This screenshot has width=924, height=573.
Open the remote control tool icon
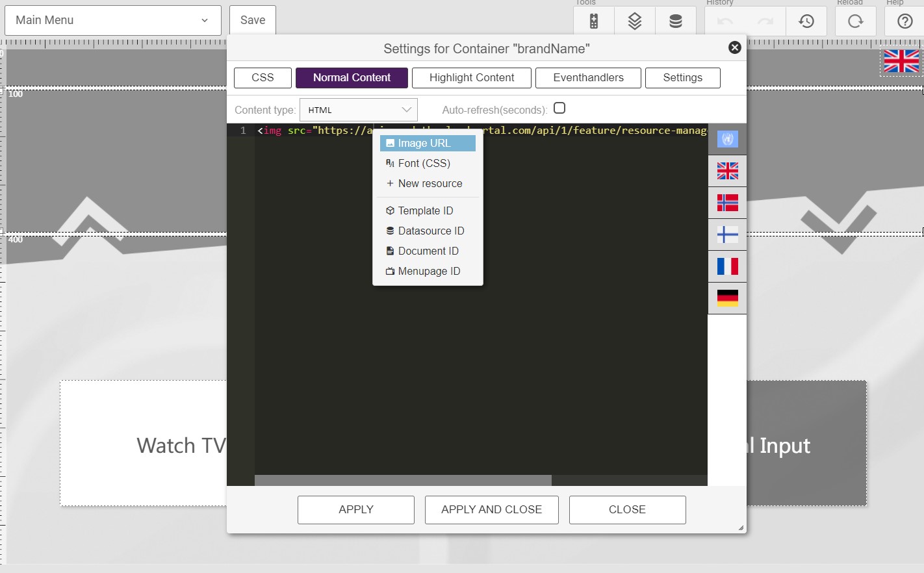(x=594, y=21)
